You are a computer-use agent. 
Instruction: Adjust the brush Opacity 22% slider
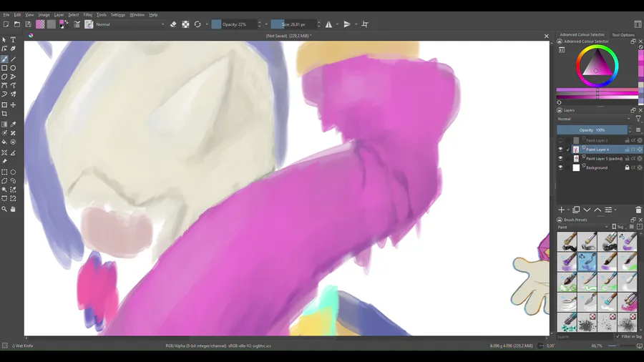[x=236, y=24]
